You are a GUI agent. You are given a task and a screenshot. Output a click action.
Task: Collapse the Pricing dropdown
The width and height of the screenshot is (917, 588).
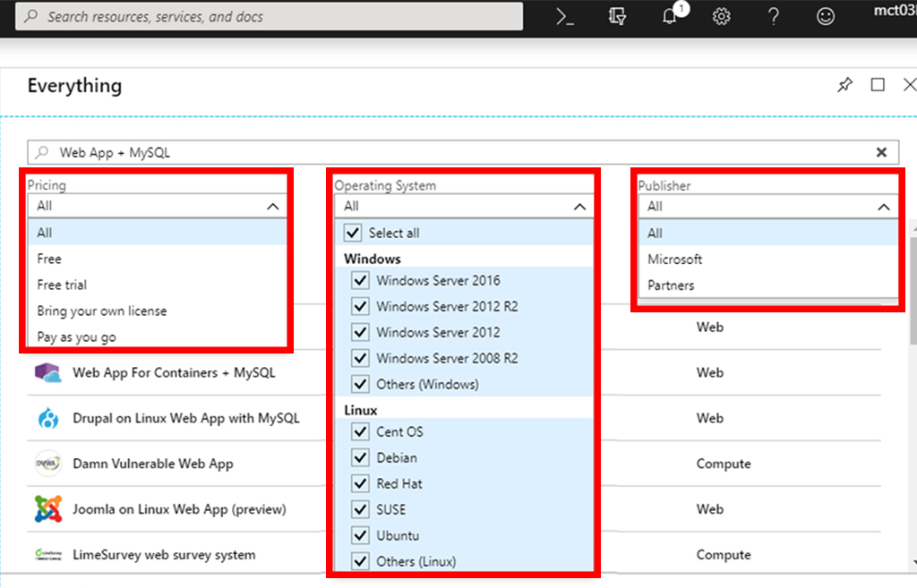(x=272, y=207)
